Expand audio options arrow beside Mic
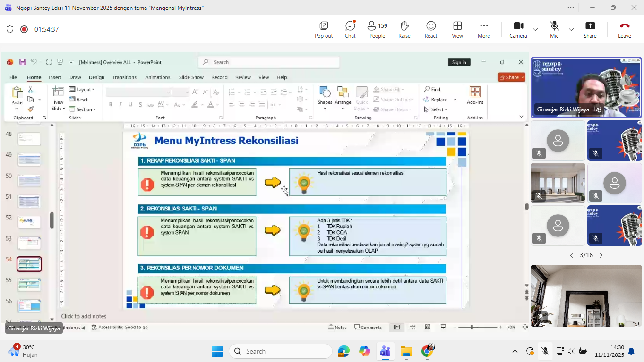The width and height of the screenshot is (644, 362). (571, 29)
